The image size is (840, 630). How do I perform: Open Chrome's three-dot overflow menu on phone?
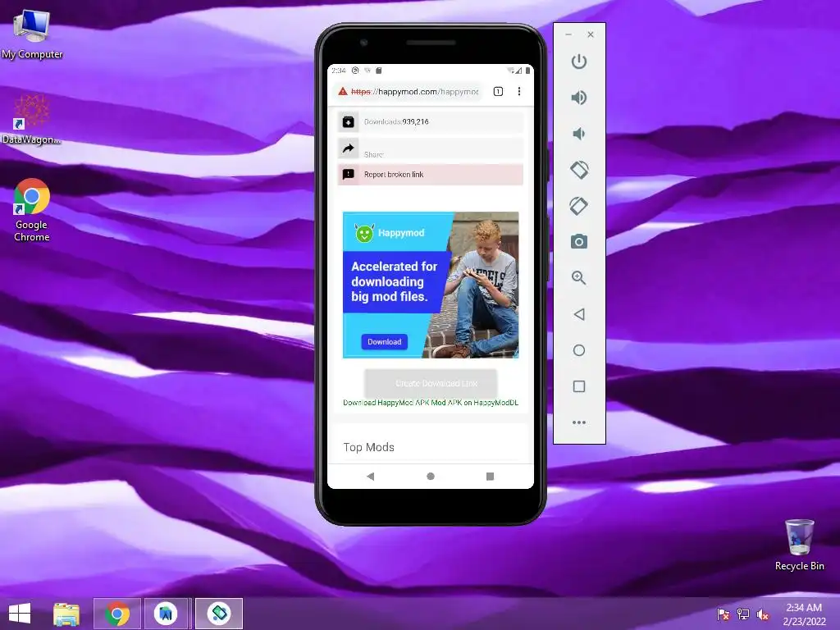(519, 92)
